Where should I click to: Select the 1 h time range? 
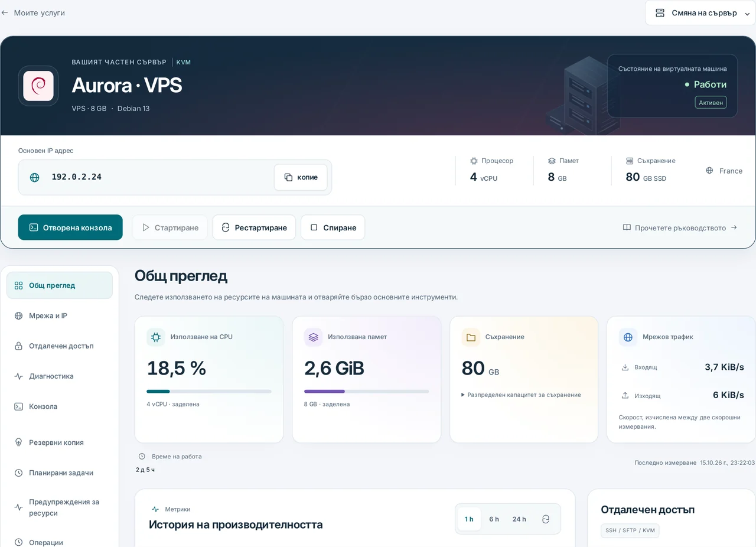tap(469, 519)
